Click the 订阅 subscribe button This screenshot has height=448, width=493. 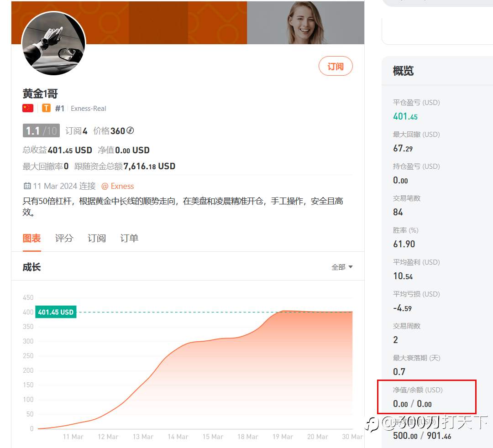pyautogui.click(x=336, y=66)
